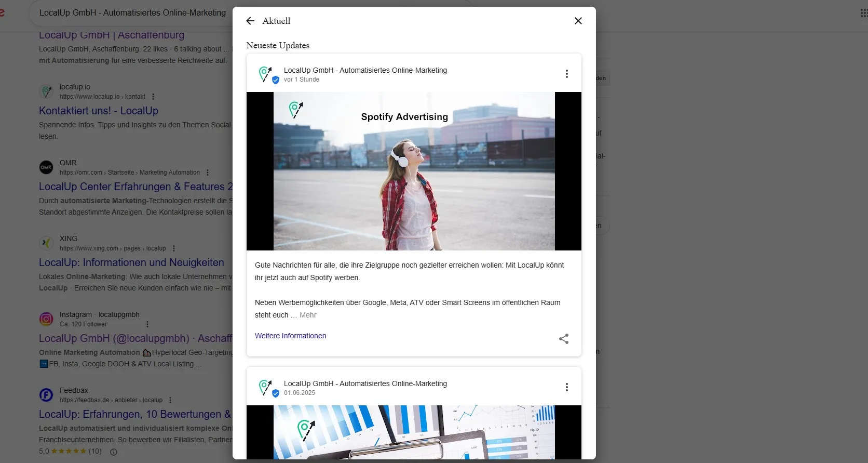Screen dimensions: 868x463
Task: Click 'Ca. 120 Follower' text
Action: click(83, 324)
